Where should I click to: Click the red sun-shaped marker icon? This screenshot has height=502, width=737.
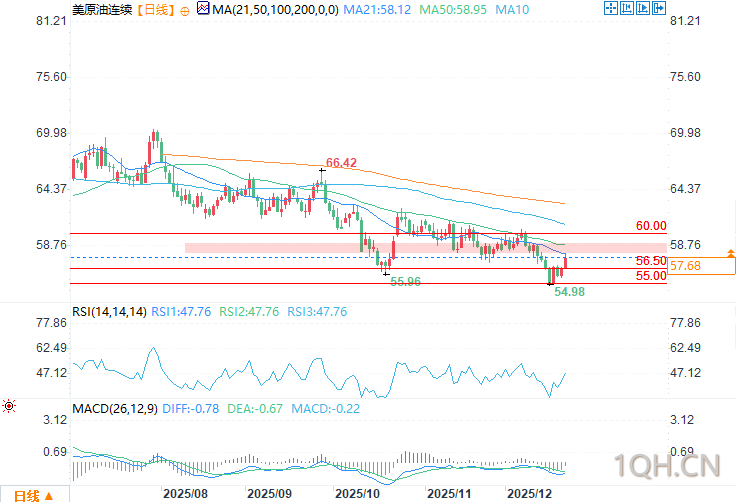click(9, 406)
